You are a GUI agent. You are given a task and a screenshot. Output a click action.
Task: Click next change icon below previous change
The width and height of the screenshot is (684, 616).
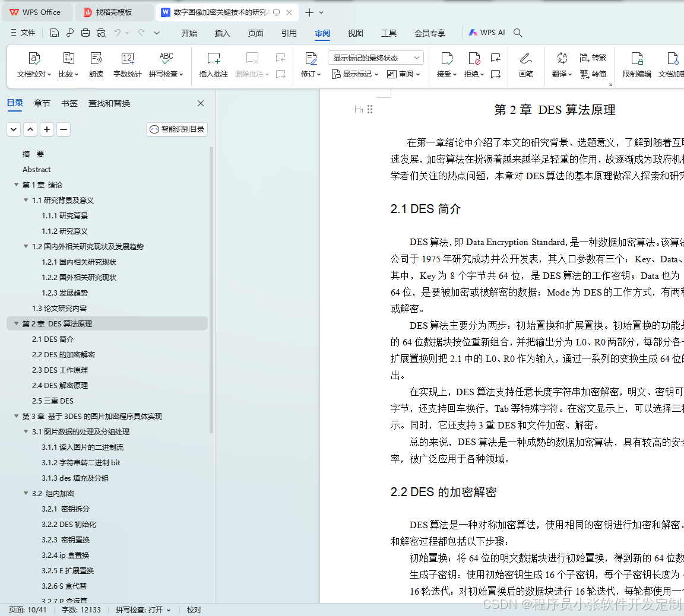coord(496,74)
